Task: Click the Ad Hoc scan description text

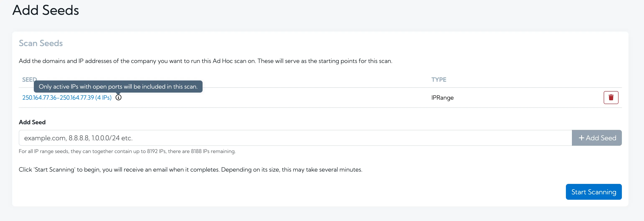Action: click(x=205, y=61)
